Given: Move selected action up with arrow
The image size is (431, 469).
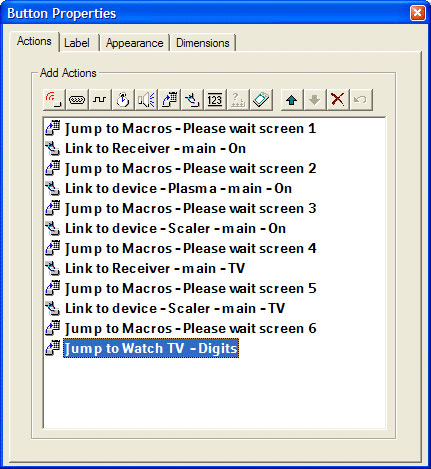Looking at the screenshot, I should tap(292, 100).
